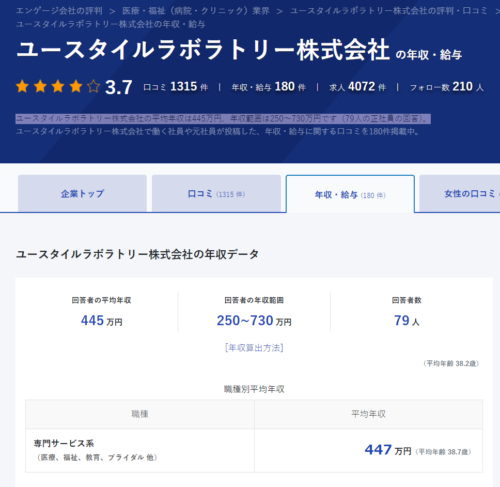Image resolution: width=500 pixels, height=487 pixels.
Task: Select the 年収・給与 (180 件) tab
Action: click(350, 194)
